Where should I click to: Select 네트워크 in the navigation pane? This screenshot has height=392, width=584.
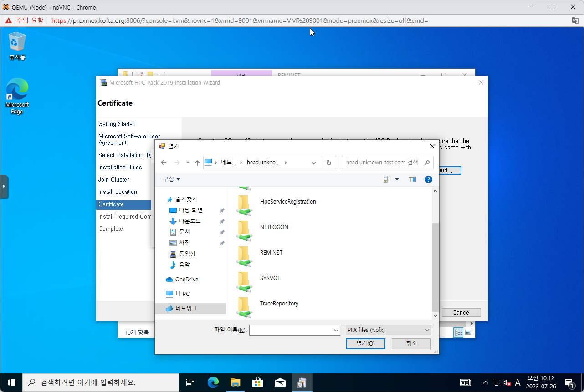(186, 309)
